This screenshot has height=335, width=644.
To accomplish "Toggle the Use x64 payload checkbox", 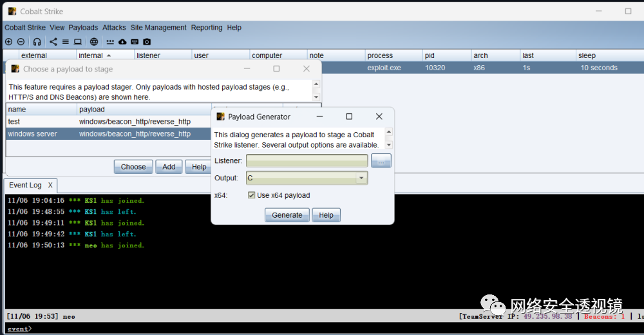I will point(251,195).
